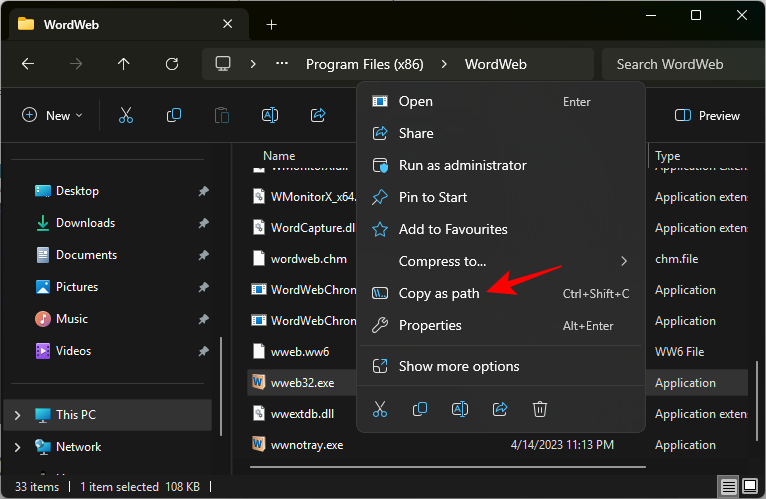The height and width of the screenshot is (499, 766).
Task: Select the WordWeb tab
Action: click(128, 24)
